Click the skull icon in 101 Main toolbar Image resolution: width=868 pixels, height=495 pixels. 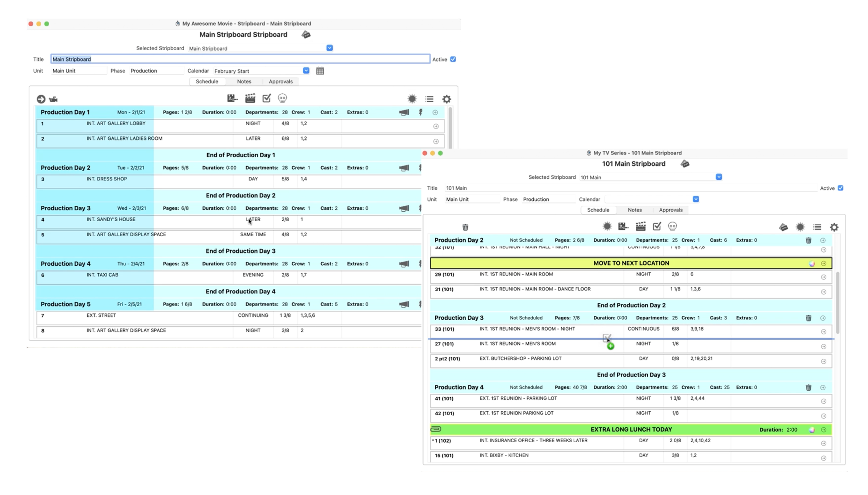pyautogui.click(x=672, y=227)
